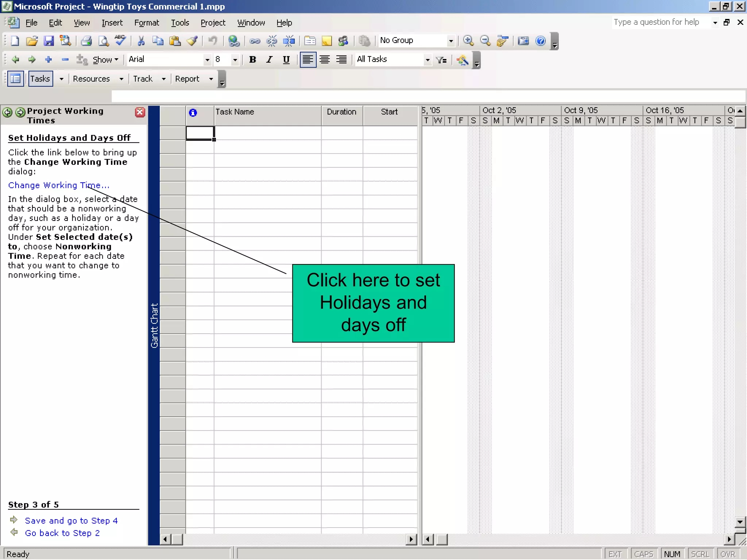Click the Unlink Tasks icon

coord(272,41)
